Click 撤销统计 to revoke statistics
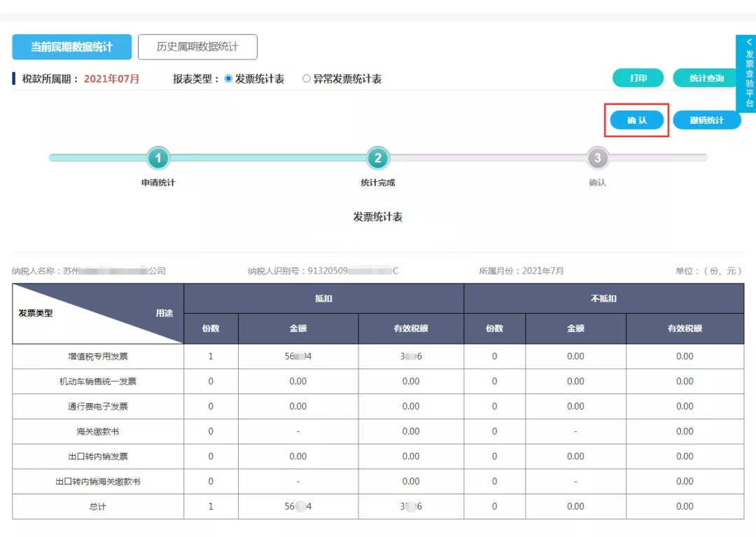The width and height of the screenshot is (756, 537). (x=706, y=120)
